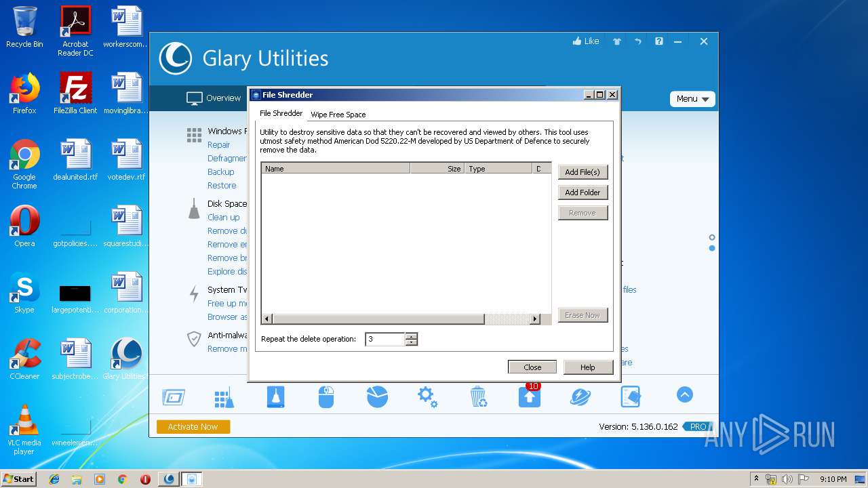The image size is (868, 488).
Task: Click the Windows Start button
Action: [18, 479]
